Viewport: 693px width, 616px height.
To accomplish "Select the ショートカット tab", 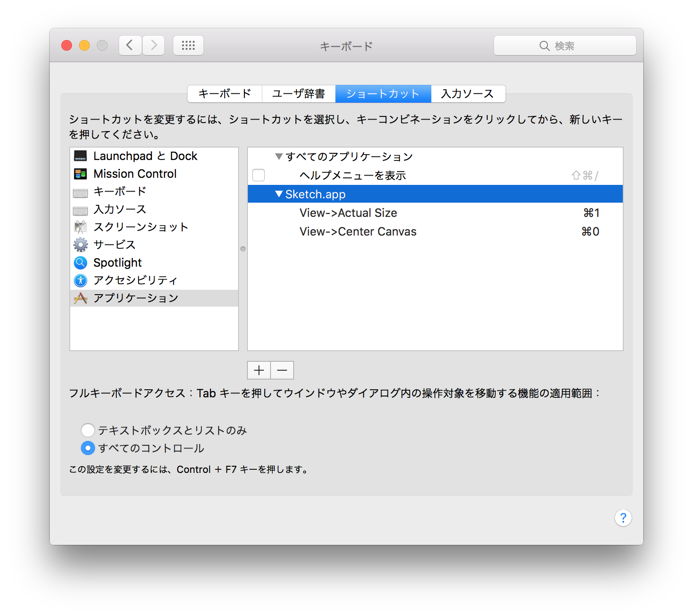I will point(383,94).
